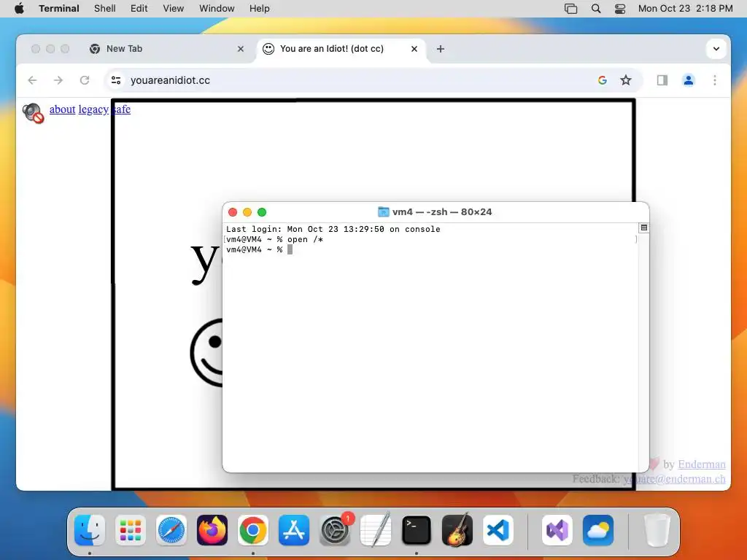
Task: Open the App Store Dock icon
Action: click(294, 530)
